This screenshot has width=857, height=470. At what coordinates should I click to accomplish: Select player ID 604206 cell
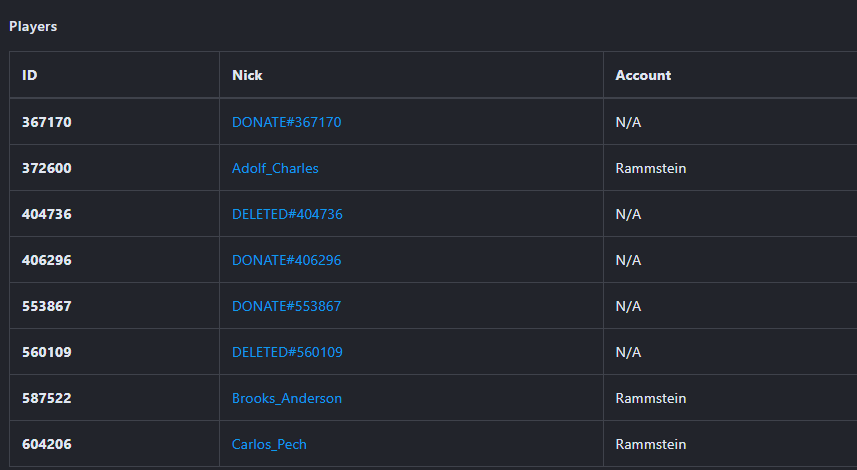(x=47, y=444)
